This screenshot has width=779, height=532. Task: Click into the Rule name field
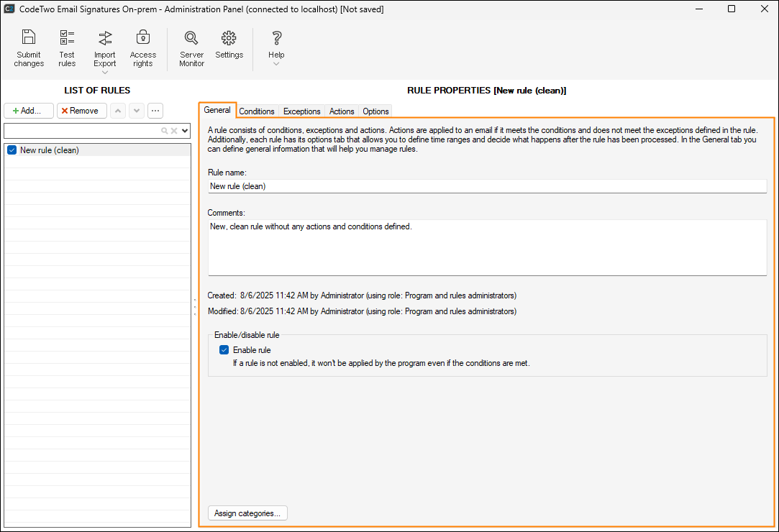click(x=487, y=186)
